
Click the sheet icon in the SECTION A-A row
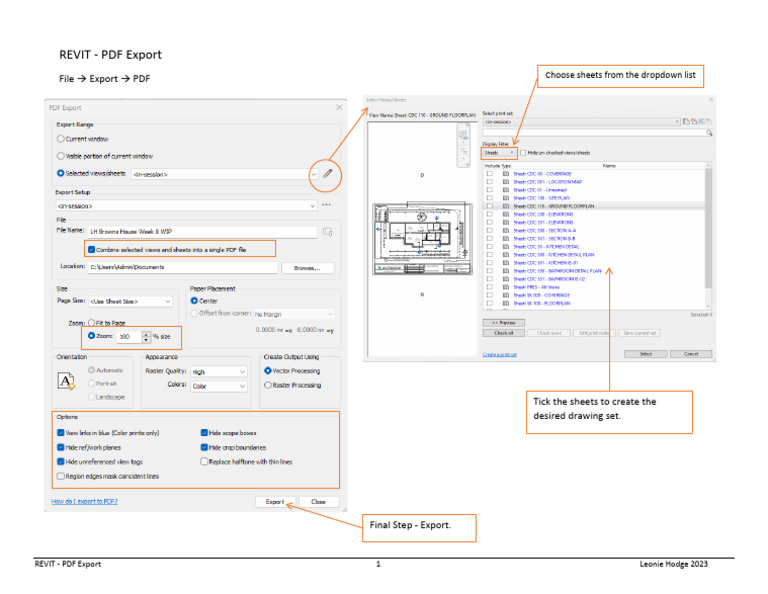505,230
